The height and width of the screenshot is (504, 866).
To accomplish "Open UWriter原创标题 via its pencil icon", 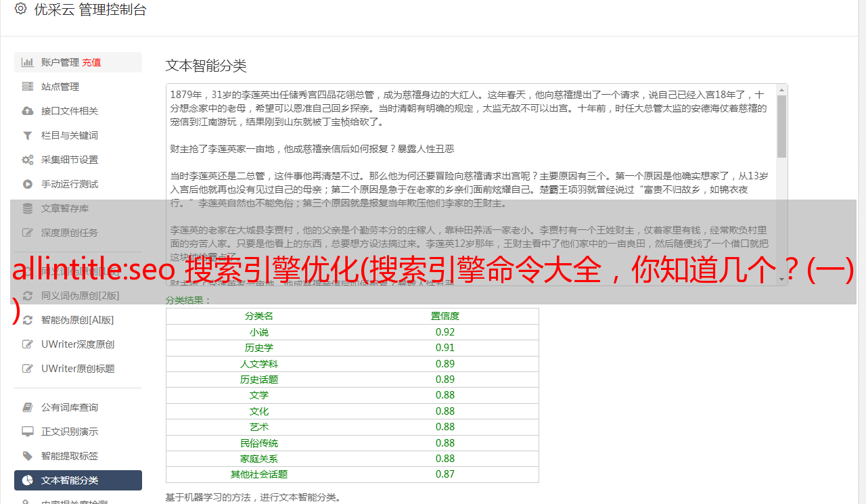I will pyautogui.click(x=28, y=369).
